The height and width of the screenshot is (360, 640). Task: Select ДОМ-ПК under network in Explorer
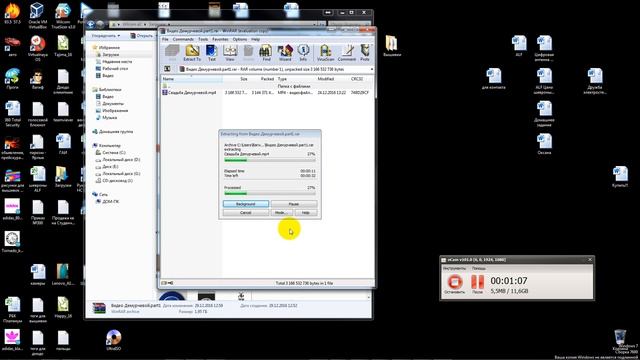point(110,202)
